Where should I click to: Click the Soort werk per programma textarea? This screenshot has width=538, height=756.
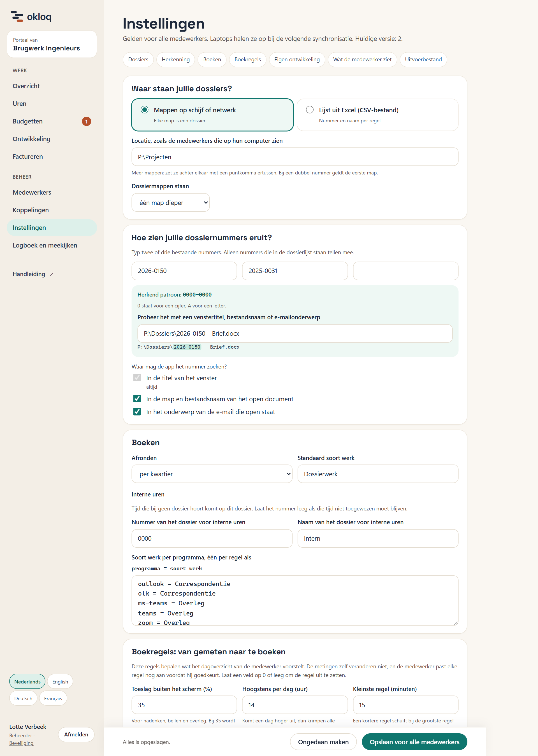[x=295, y=600]
